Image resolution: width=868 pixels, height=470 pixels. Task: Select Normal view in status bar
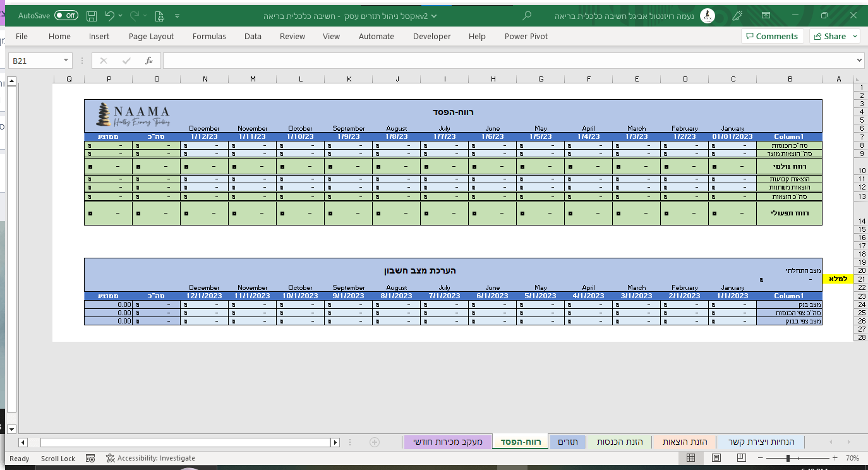pyautogui.click(x=691, y=458)
